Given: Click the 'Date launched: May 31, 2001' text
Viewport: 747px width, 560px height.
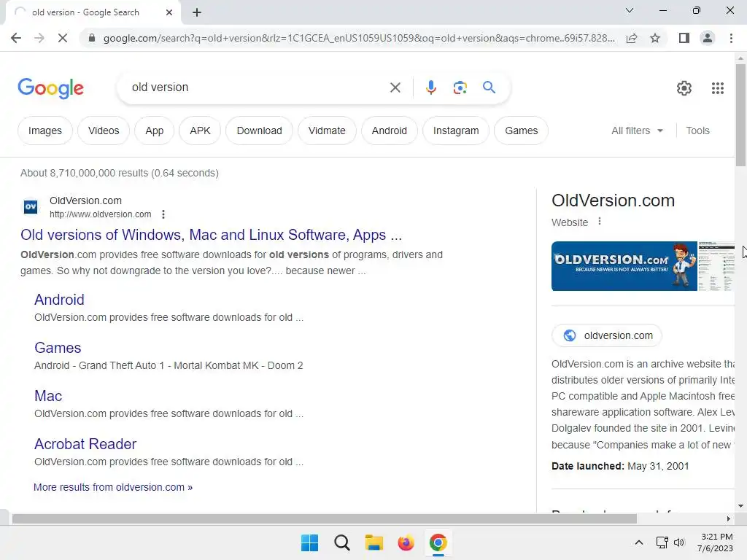Looking at the screenshot, I should (x=620, y=466).
